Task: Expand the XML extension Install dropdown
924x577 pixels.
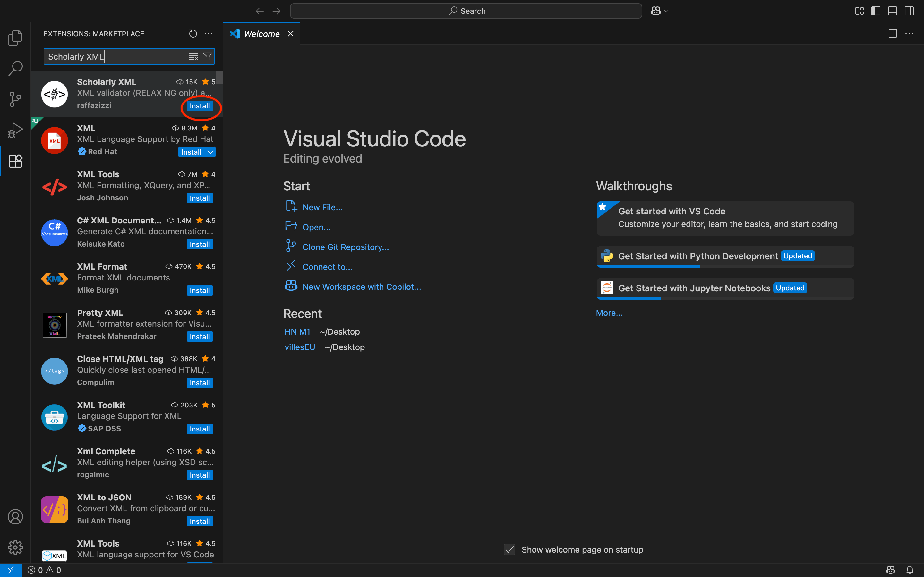Action: coord(210,152)
